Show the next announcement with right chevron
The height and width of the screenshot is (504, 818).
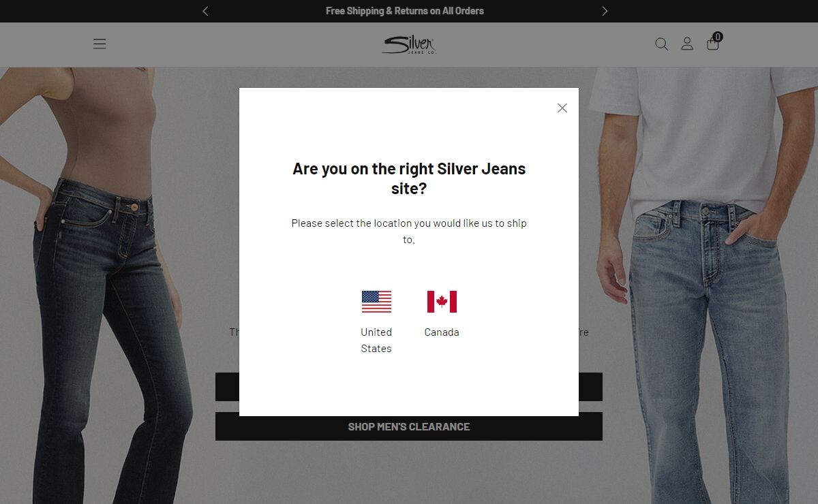[x=605, y=11]
